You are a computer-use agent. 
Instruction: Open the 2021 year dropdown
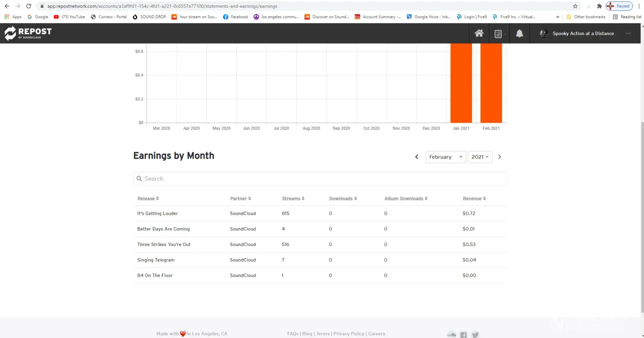point(480,157)
